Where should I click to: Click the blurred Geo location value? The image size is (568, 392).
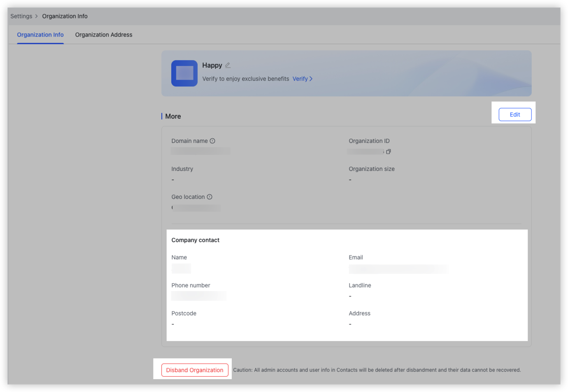196,208
